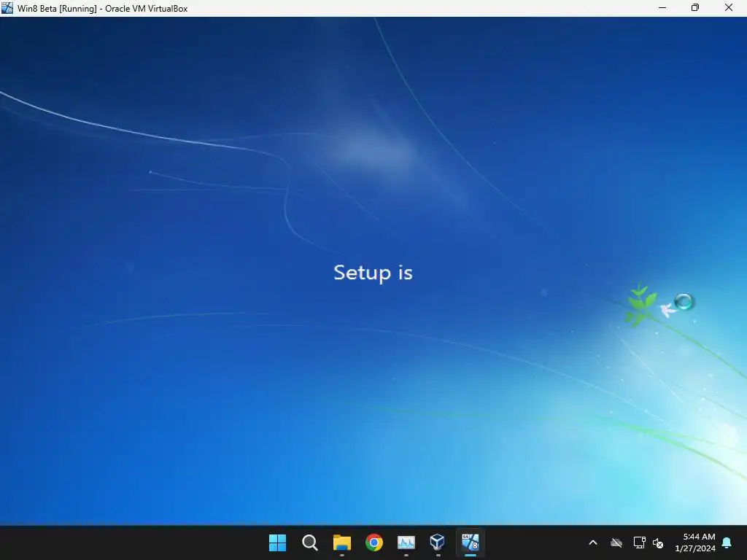Image resolution: width=747 pixels, height=560 pixels.
Task: Open the Windows Start menu
Action: point(277,542)
